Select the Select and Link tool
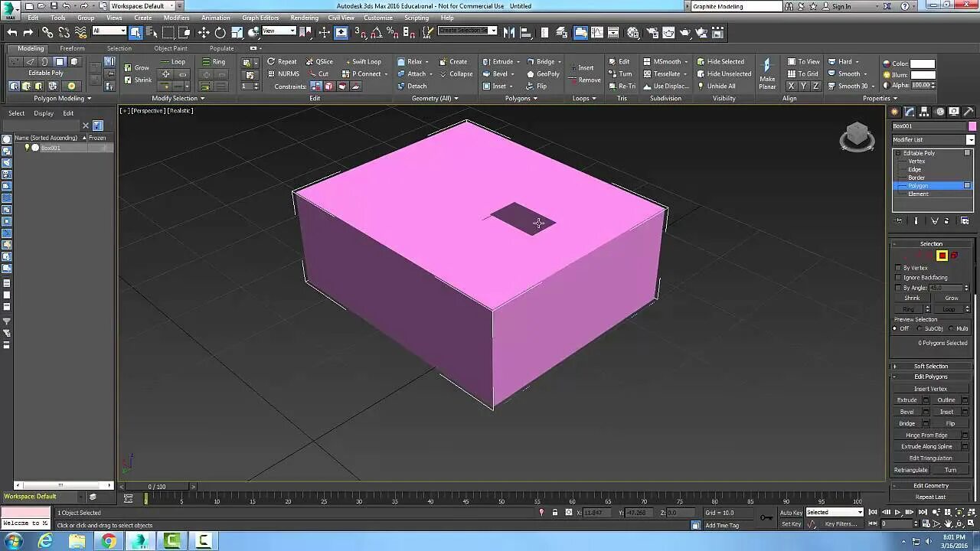This screenshot has height=551, width=980. [x=47, y=32]
